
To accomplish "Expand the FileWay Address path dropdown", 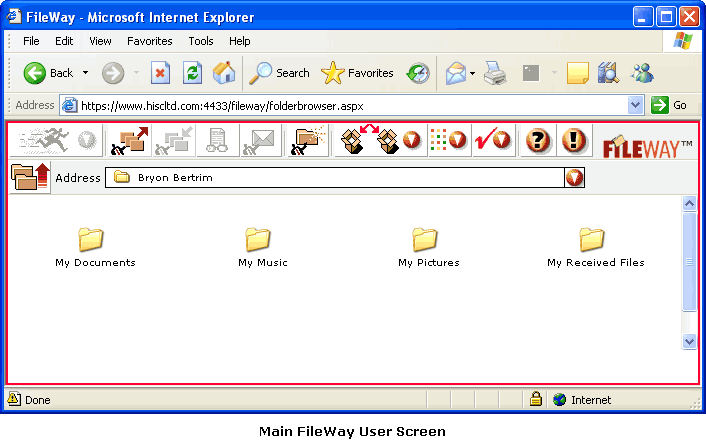I will coord(574,178).
